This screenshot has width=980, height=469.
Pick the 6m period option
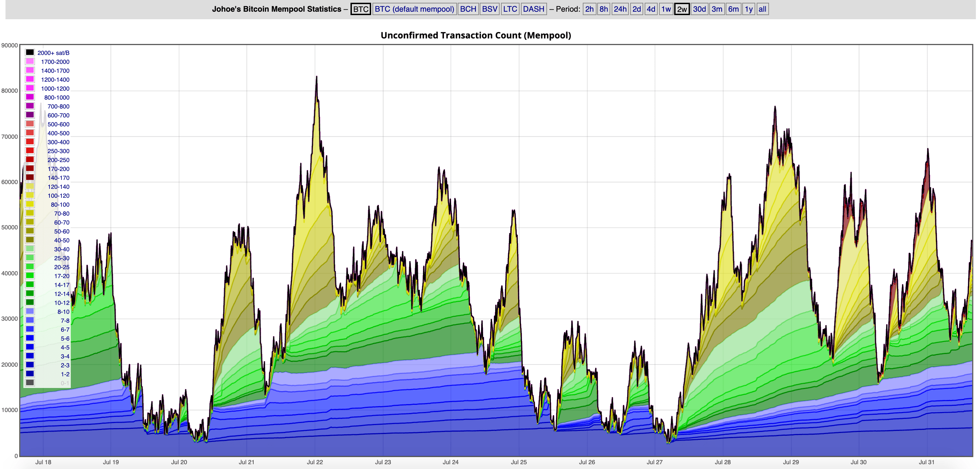[733, 9]
